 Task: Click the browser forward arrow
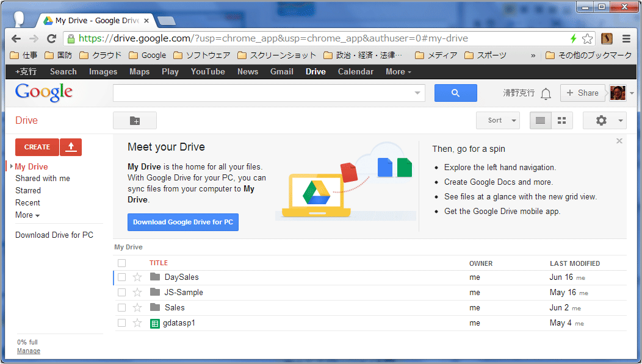pos(34,38)
